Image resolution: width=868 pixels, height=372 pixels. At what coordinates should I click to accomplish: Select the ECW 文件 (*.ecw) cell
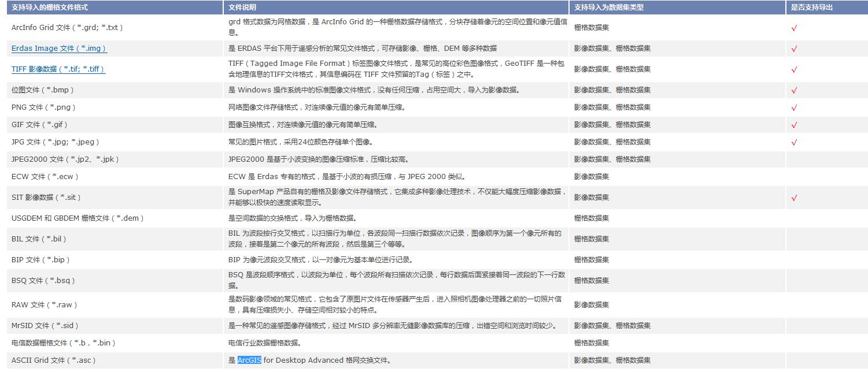[x=45, y=177]
